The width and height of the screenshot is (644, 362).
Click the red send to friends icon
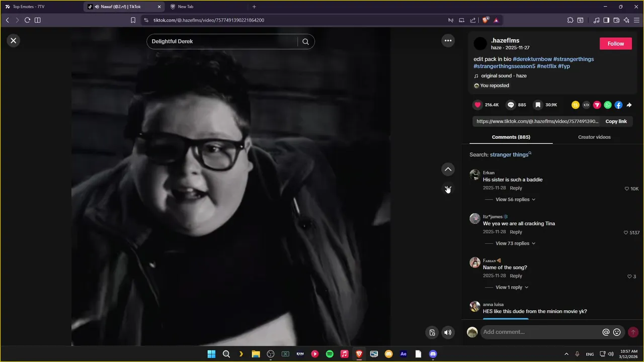pos(597,105)
